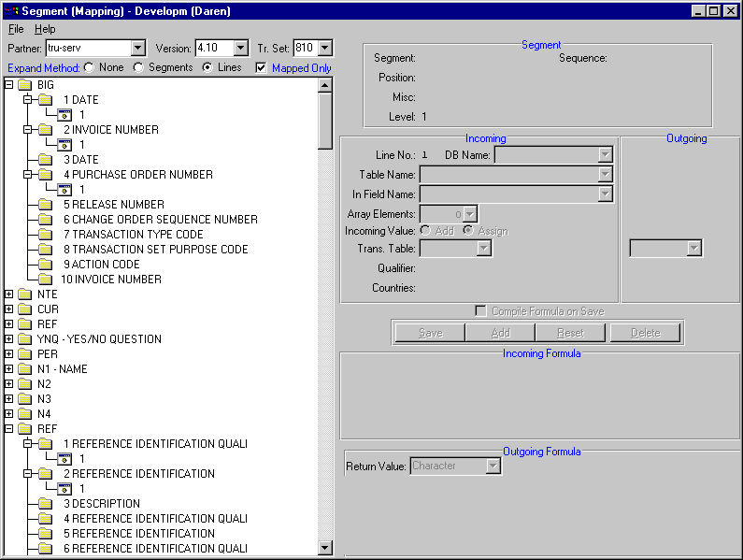Click the folder icon for 5 RELEASE NUMBER
This screenshot has height=560, width=743.
(x=46, y=205)
